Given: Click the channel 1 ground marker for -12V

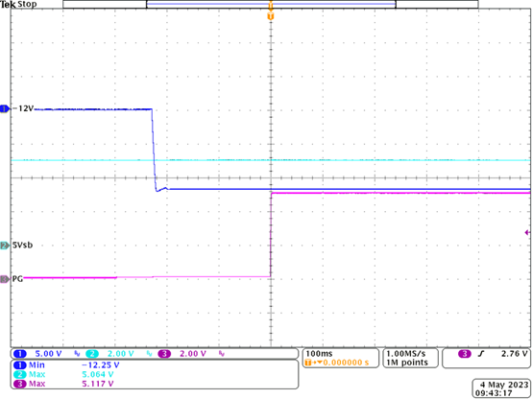Looking at the screenshot, I should point(5,108).
